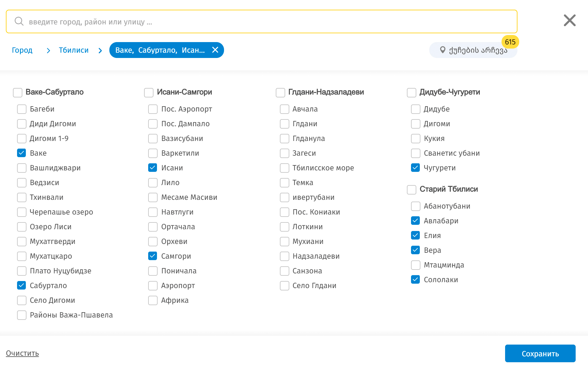This screenshot has width=588, height=369.
Task: Check Багеби checkbox
Action: tap(22, 109)
